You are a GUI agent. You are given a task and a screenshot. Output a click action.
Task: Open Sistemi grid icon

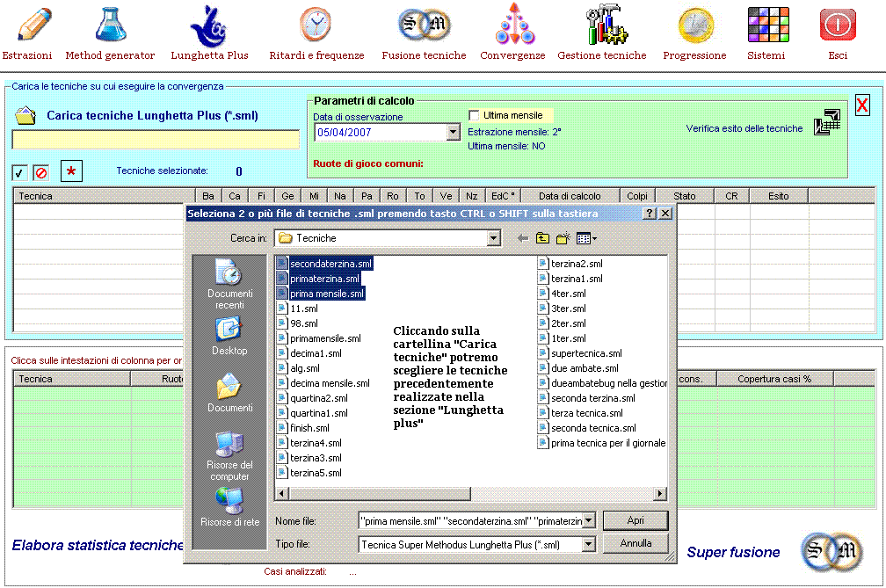(768, 25)
